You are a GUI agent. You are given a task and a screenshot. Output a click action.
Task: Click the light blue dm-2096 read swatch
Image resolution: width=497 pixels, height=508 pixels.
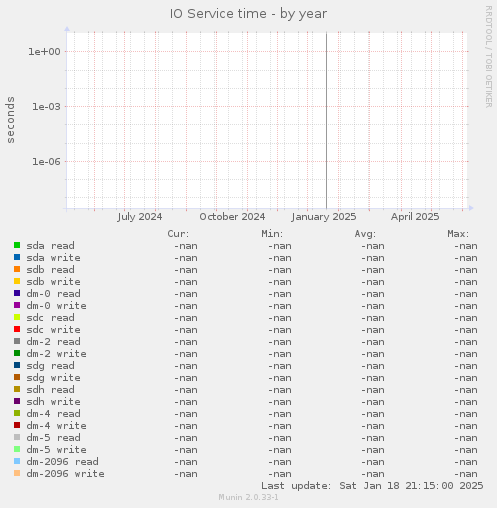pos(17,461)
